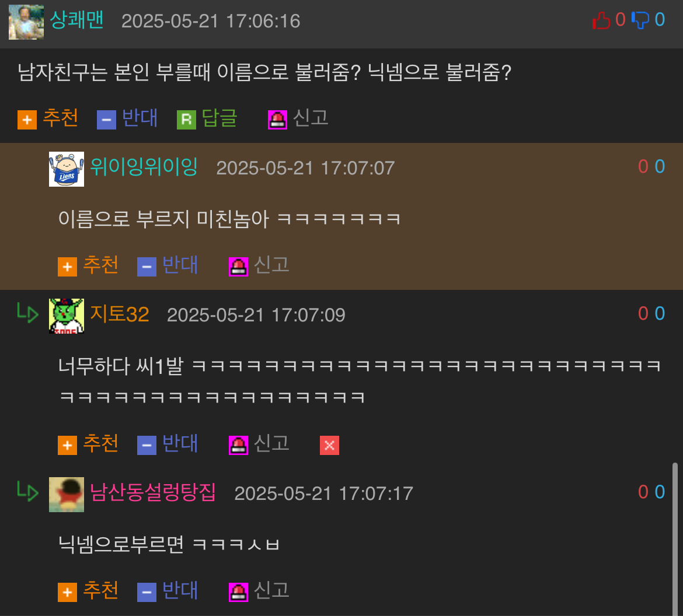Click the orange plus 추천 icon under 상쾌맨's comment
Image resolution: width=683 pixels, height=616 pixels.
pyautogui.click(x=27, y=120)
